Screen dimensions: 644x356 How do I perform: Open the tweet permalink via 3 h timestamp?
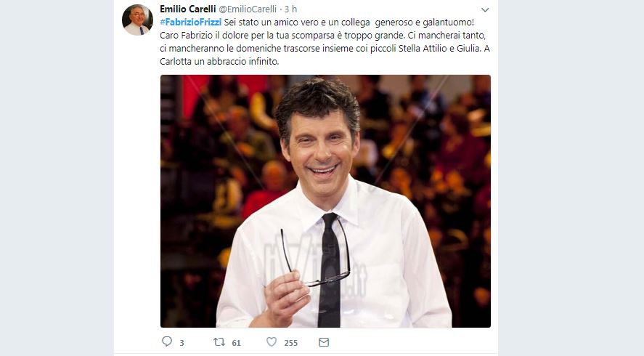(x=290, y=9)
